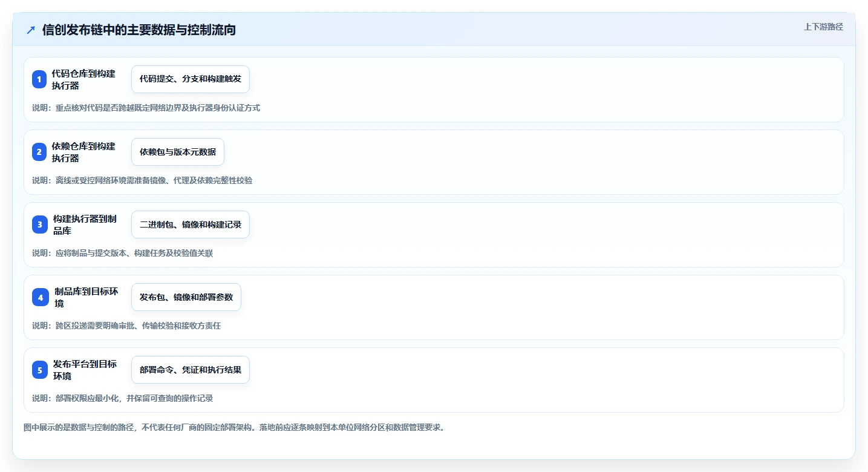868x472 pixels.
Task: Click the 发布平台到目标环境 heading
Action: [x=85, y=370]
